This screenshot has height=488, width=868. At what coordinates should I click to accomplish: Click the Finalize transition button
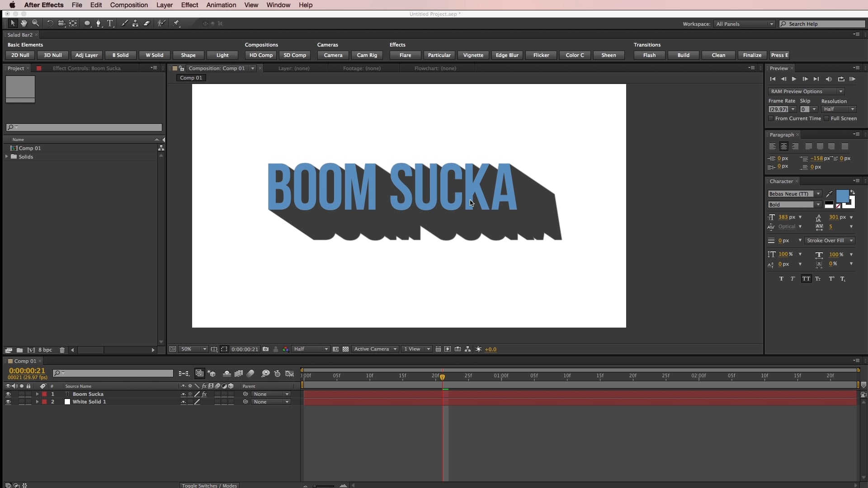pyautogui.click(x=752, y=55)
